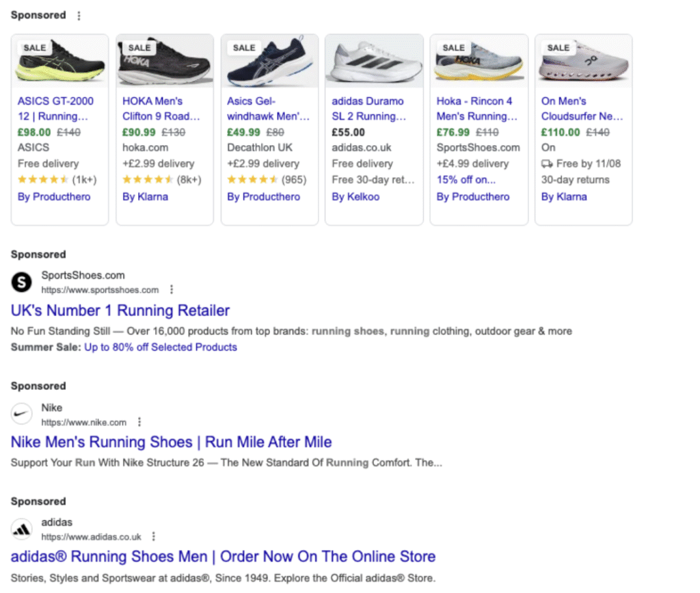Click the hoka.com seller name

[146, 148]
